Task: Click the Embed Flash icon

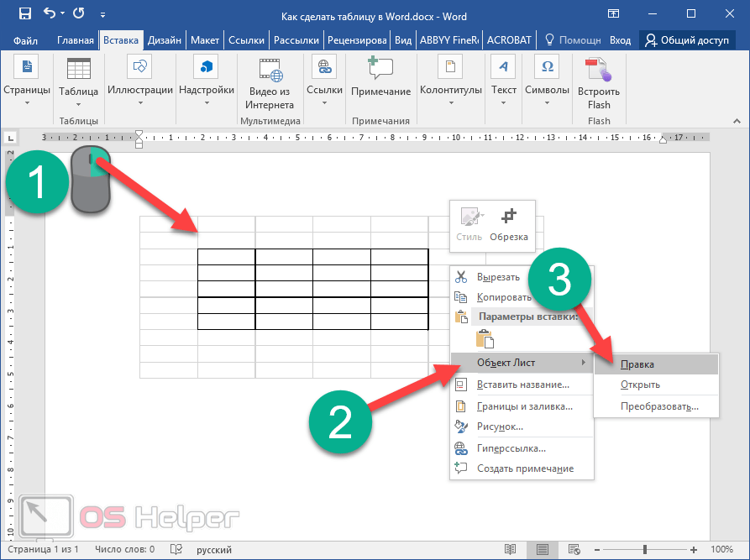Action: tap(598, 69)
